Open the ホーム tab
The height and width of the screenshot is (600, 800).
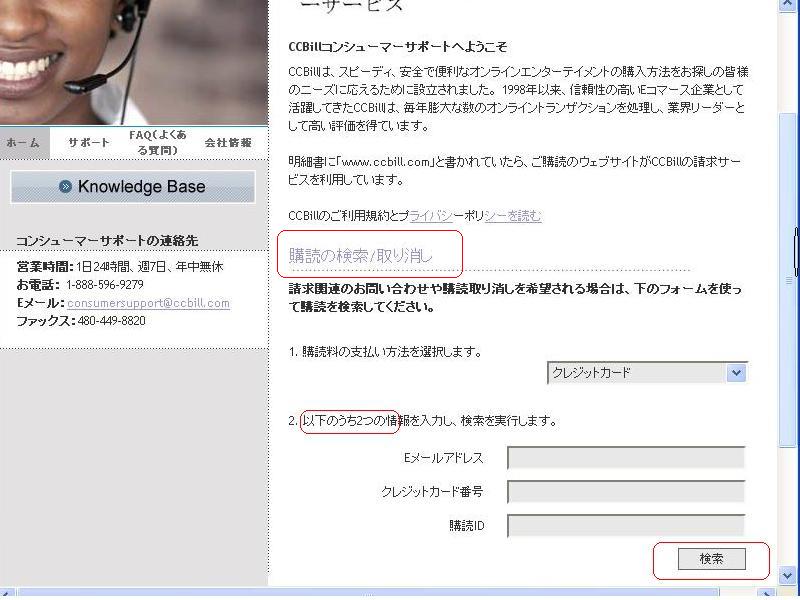(x=23, y=143)
